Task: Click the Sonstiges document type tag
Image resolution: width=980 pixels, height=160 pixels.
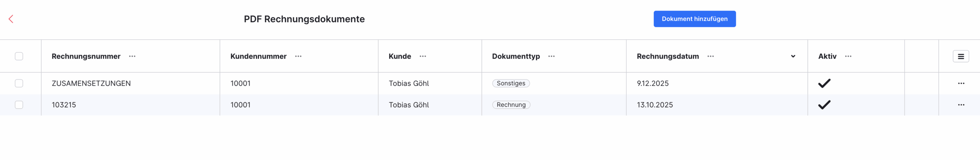Action: [x=511, y=83]
